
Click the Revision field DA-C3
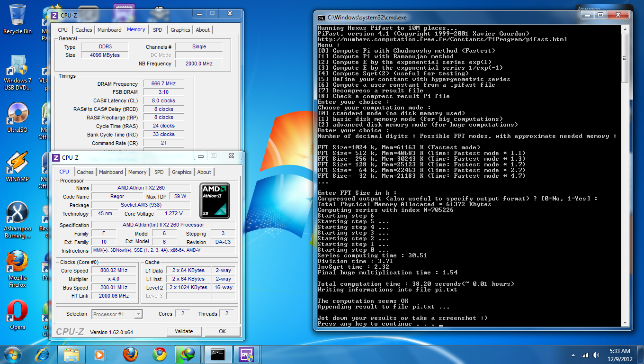[x=223, y=242]
